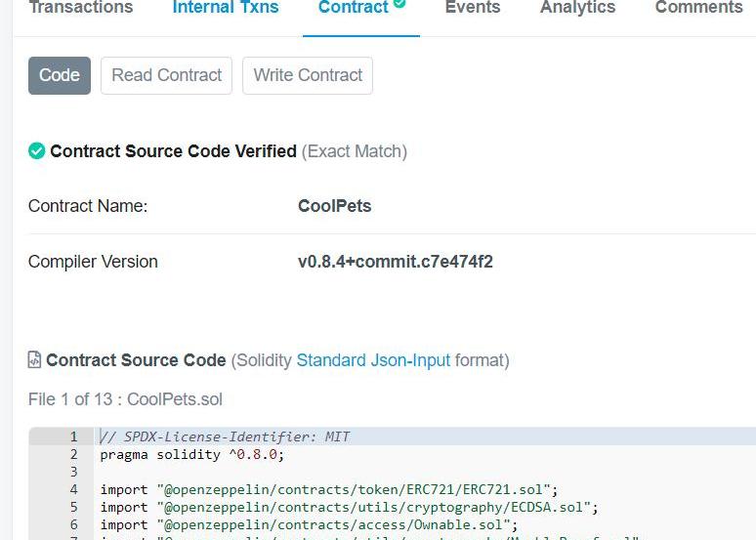Image resolution: width=756 pixels, height=540 pixels.
Task: Click the CoolPets contract name value
Action: (334, 206)
